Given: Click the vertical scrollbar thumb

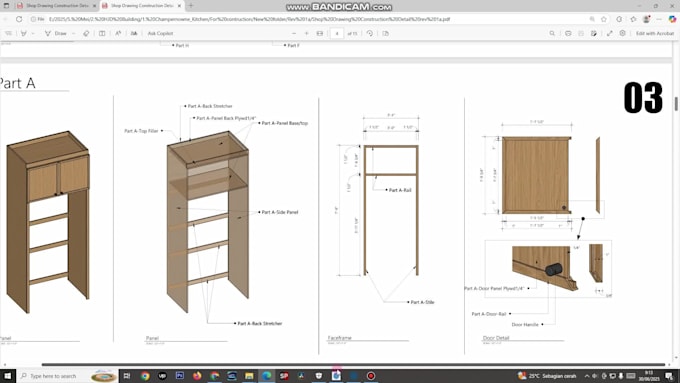Looking at the screenshot, I should [x=676, y=104].
